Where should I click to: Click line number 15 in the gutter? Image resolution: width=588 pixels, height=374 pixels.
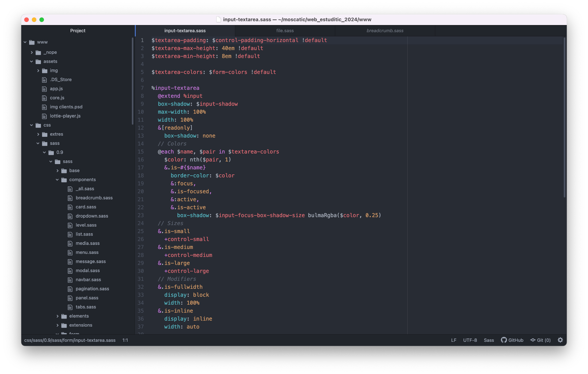(x=141, y=152)
